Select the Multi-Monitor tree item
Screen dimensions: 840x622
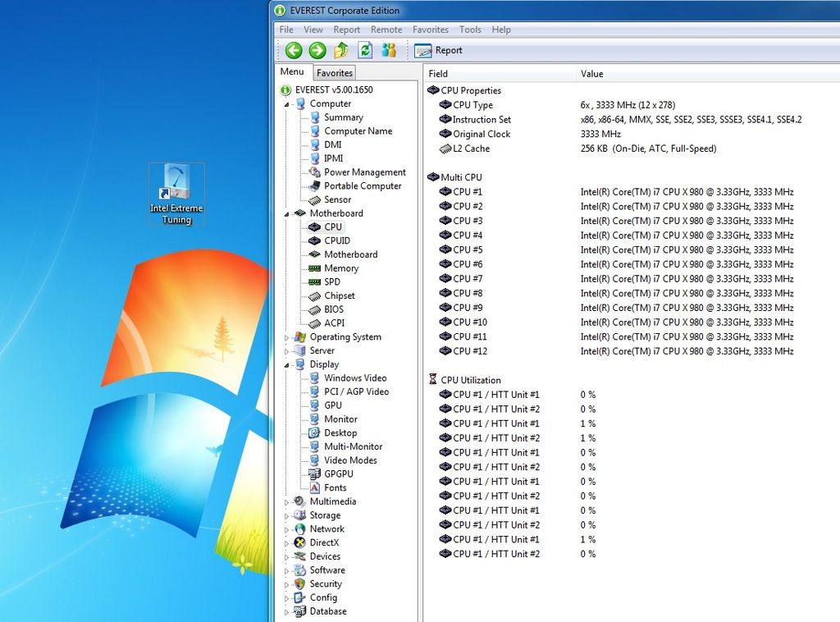point(353,446)
